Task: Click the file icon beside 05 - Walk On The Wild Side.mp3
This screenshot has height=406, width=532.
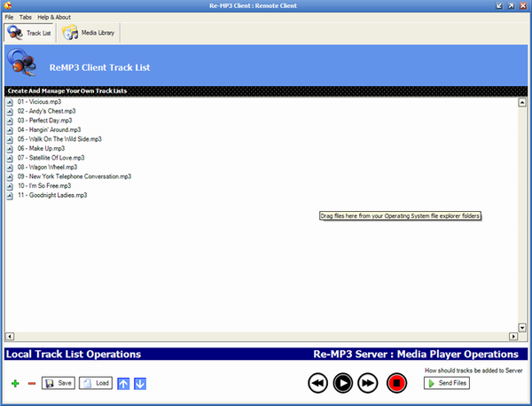Action: pos(10,139)
